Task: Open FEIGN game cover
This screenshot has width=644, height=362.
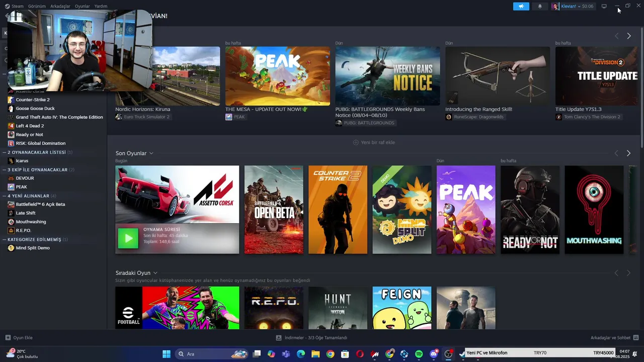Action: pyautogui.click(x=401, y=308)
